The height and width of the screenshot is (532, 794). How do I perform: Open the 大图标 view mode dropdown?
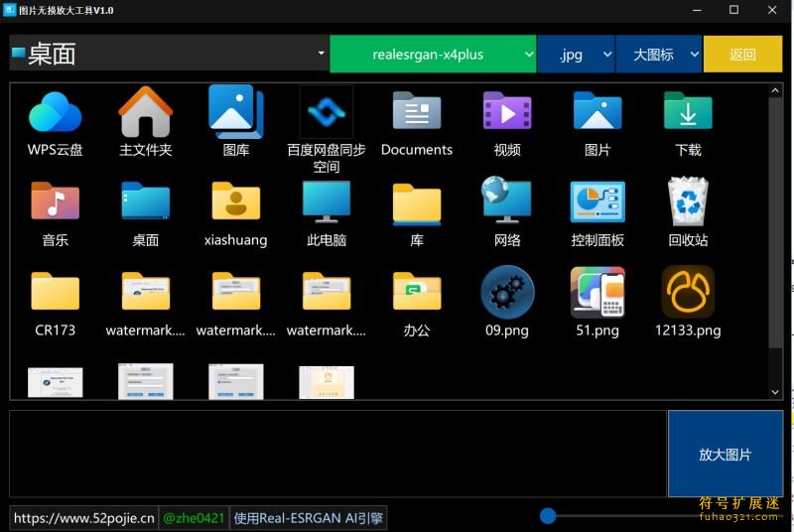(x=659, y=55)
